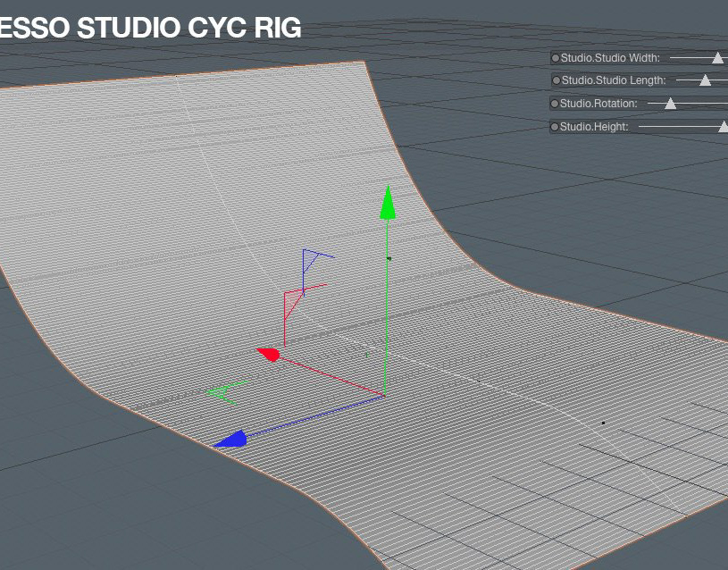Click the Studio.Studio Width label
Viewport: 728px width, 570px height.
click(610, 58)
